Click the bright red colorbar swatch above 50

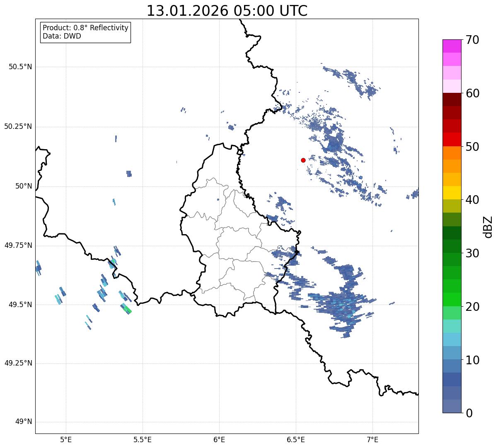(452, 139)
